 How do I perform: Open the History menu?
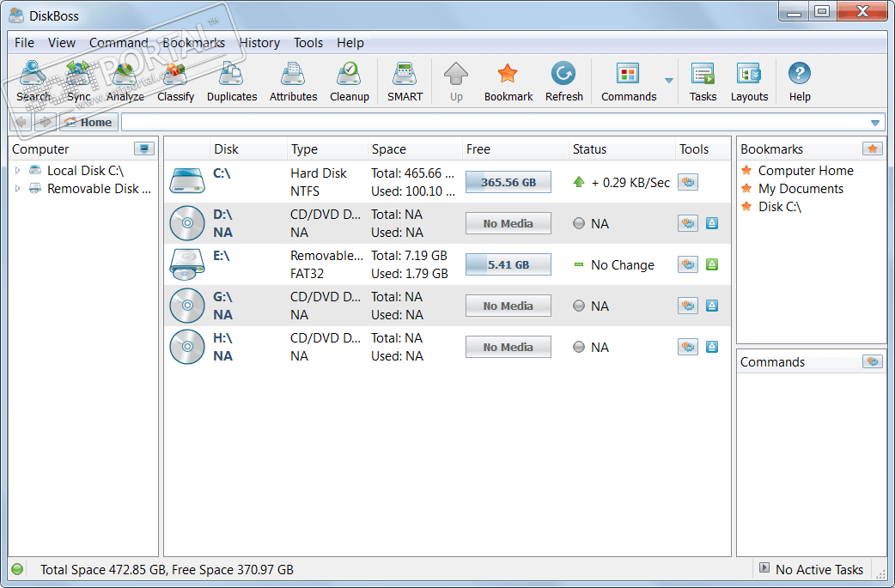259,43
